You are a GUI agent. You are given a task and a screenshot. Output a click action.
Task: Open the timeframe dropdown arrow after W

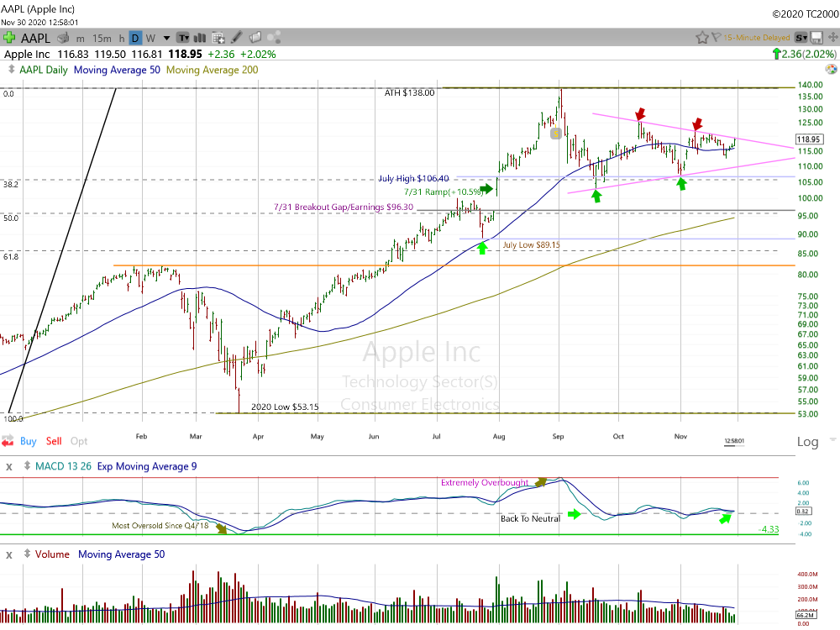click(x=166, y=38)
